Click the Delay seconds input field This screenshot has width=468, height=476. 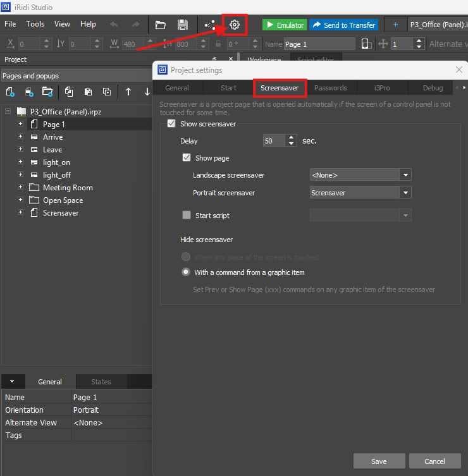(x=274, y=141)
